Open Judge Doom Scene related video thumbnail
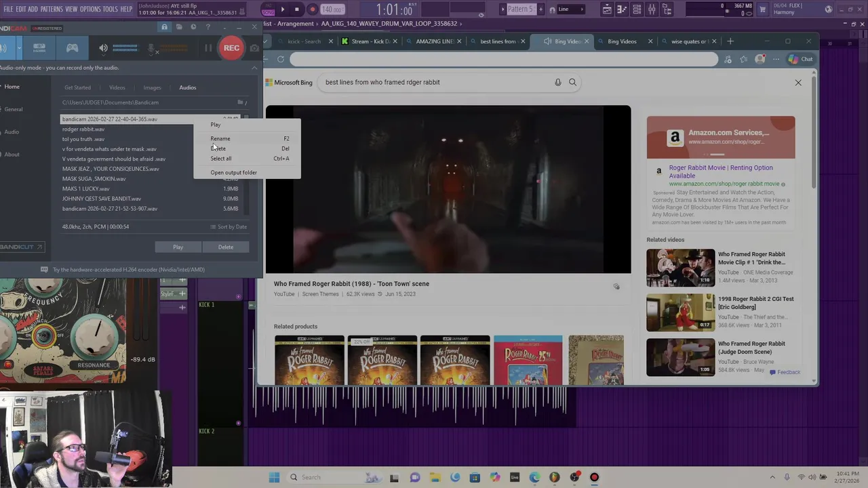The image size is (868, 488). point(680,357)
